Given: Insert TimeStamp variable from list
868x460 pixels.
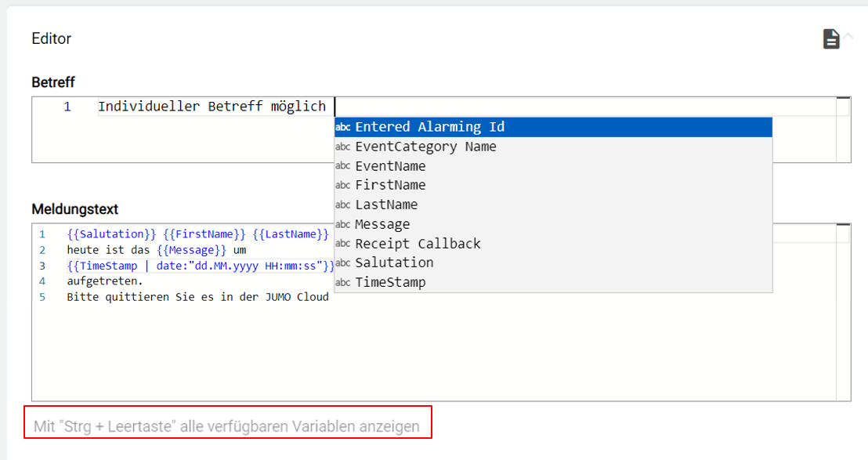Looking at the screenshot, I should click(x=390, y=282).
